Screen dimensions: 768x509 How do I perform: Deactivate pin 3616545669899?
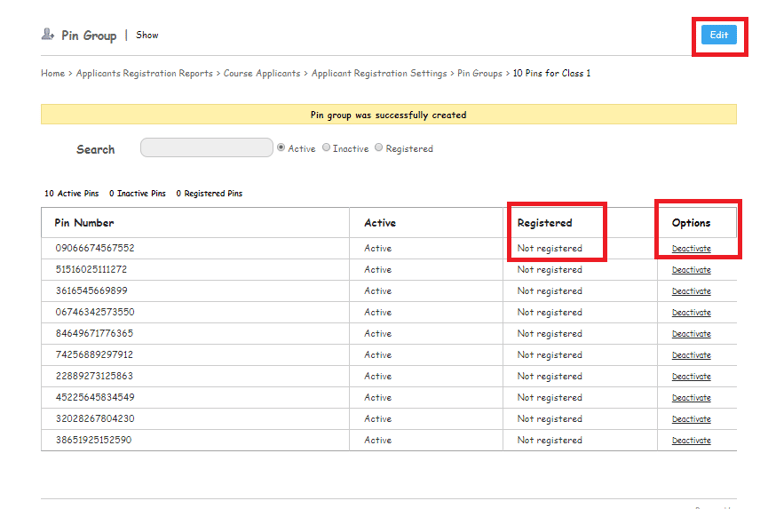[x=691, y=291]
